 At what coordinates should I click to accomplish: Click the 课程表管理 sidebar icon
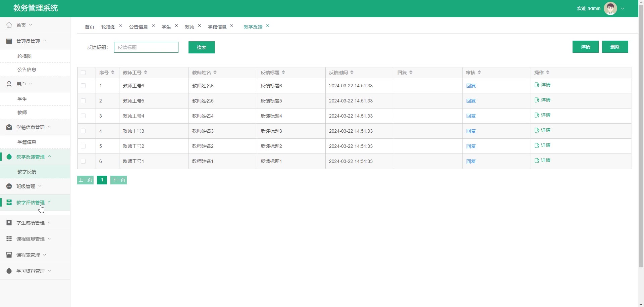click(9, 255)
